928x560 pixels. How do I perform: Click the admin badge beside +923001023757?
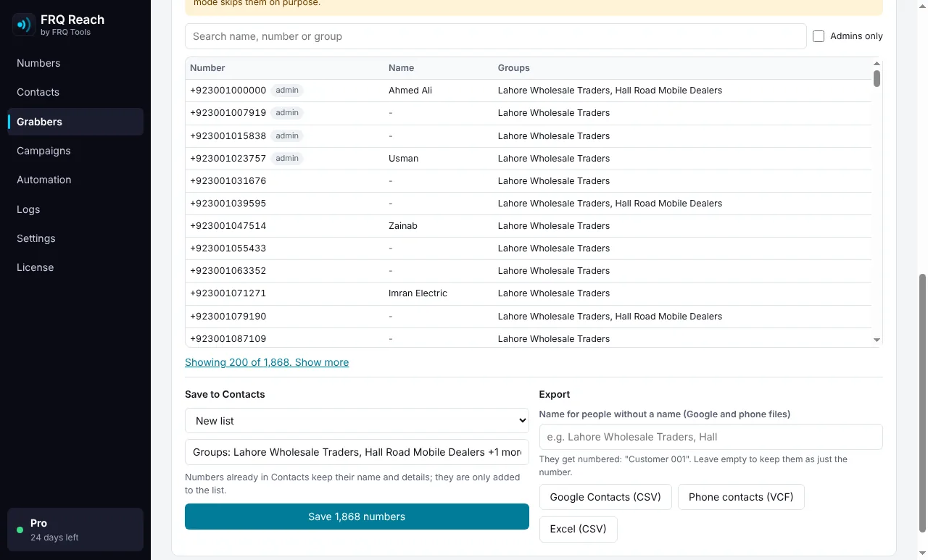point(287,158)
